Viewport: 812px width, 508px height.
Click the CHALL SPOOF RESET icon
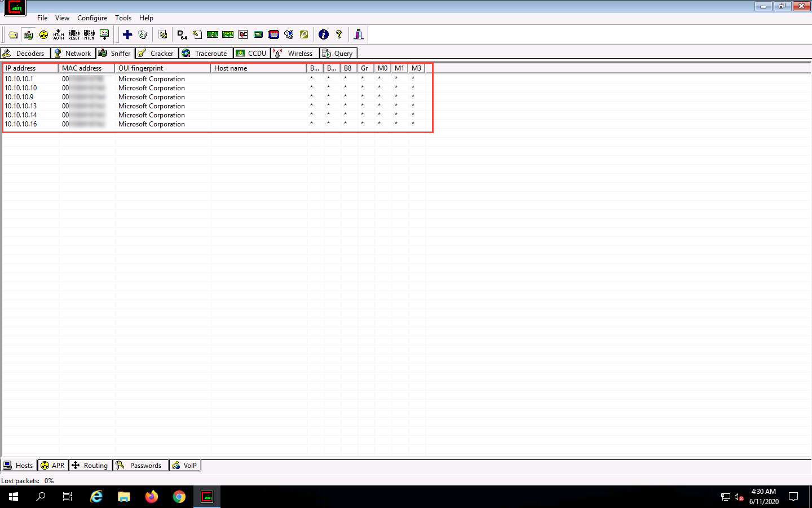pos(74,34)
